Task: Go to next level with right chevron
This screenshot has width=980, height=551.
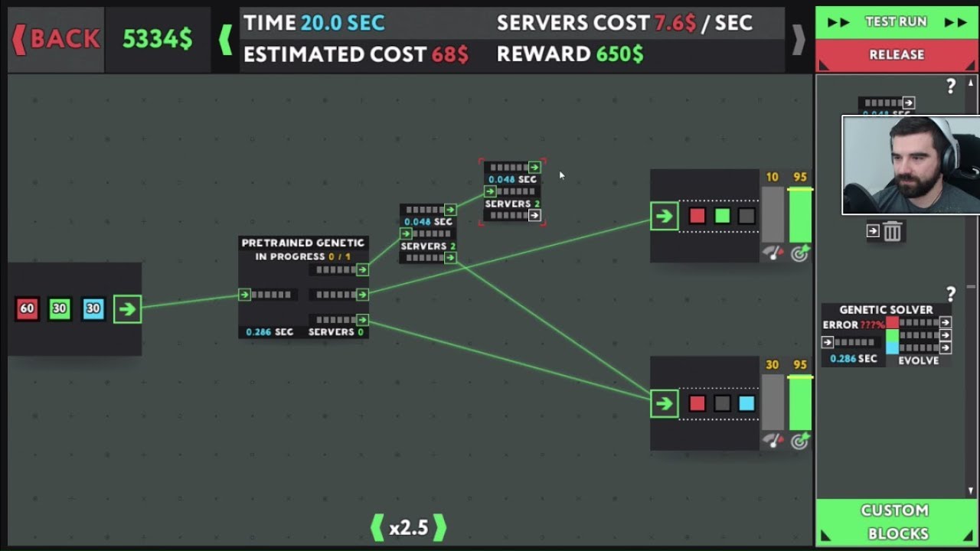Action: coord(798,39)
